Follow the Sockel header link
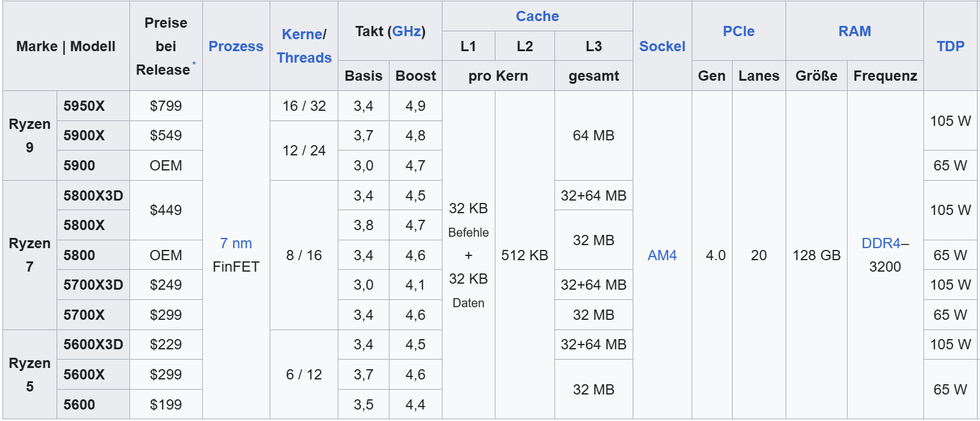 tap(662, 46)
